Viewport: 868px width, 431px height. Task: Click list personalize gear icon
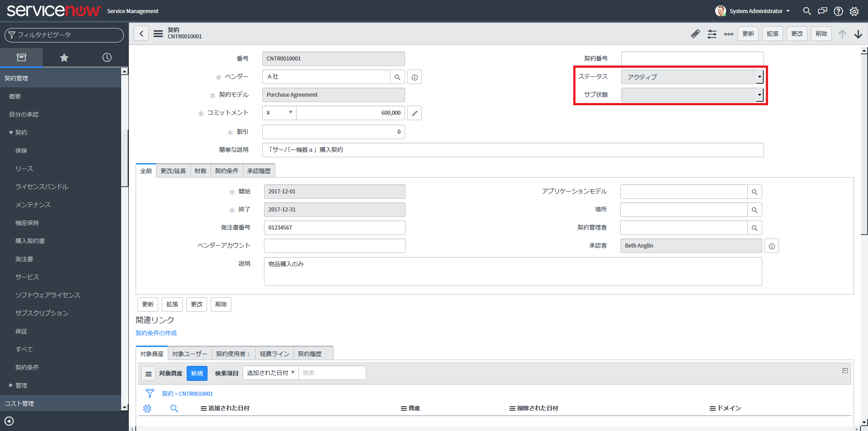coord(147,408)
